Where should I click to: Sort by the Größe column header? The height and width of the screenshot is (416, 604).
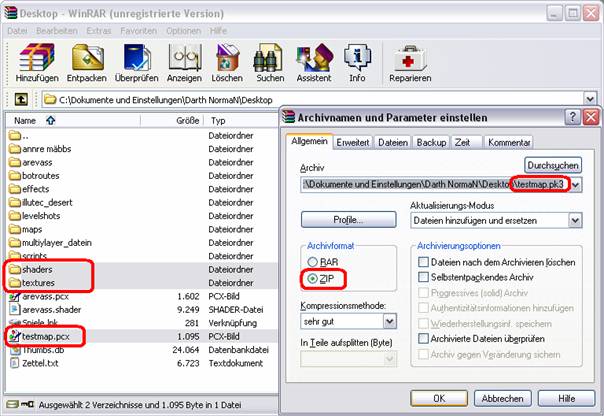point(172,121)
